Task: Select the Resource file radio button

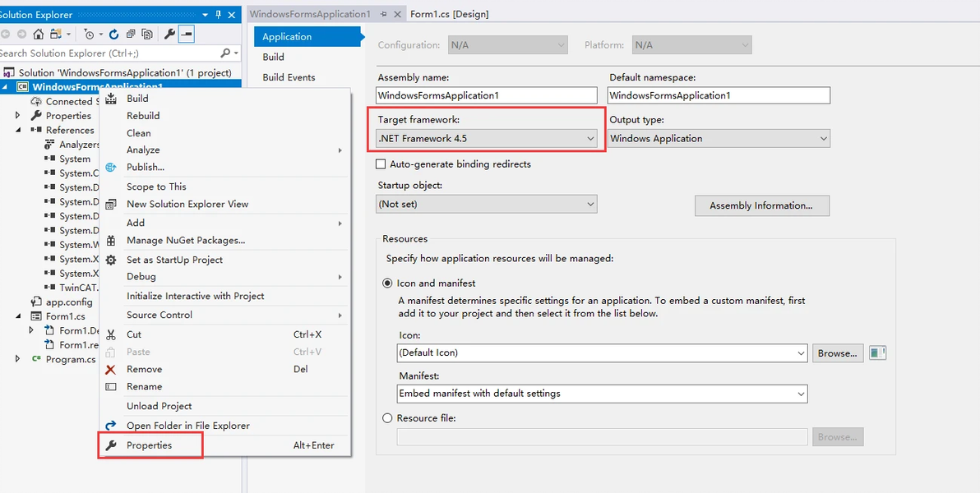Action: point(387,418)
